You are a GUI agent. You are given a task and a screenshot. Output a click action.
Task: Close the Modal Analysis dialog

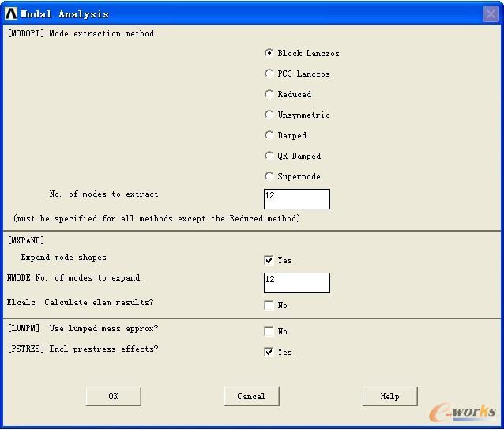point(490,13)
